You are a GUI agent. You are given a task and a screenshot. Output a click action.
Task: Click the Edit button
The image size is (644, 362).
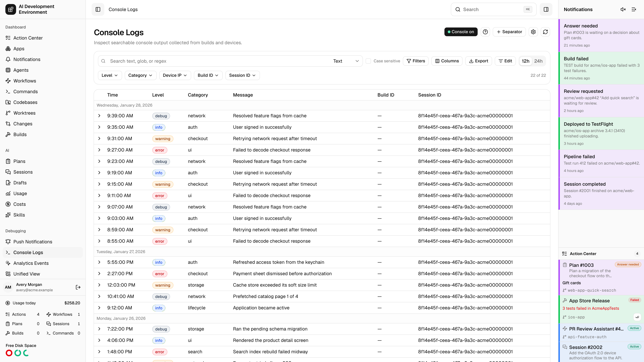click(505, 61)
